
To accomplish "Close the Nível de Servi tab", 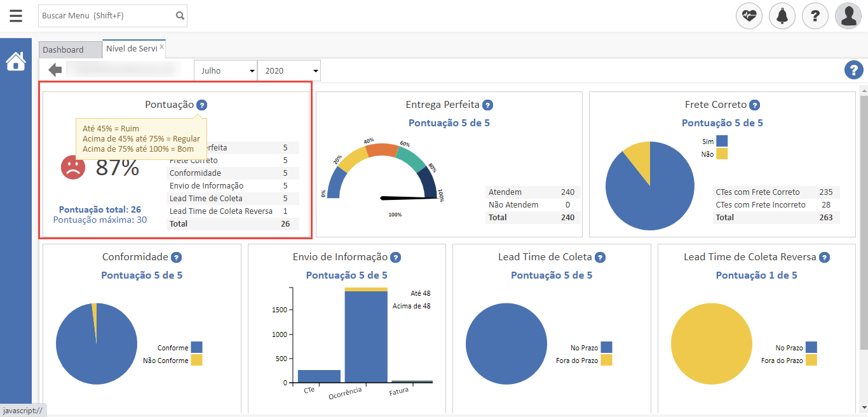I will click(x=161, y=46).
